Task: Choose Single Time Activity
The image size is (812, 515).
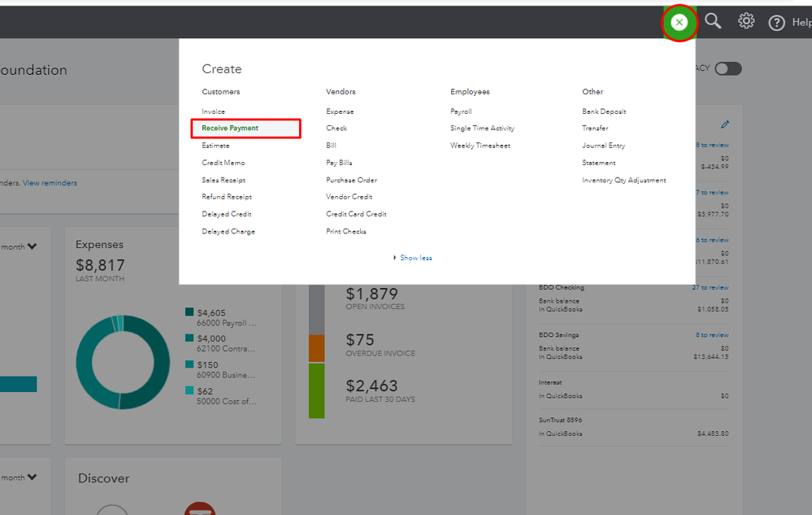Action: pyautogui.click(x=482, y=128)
